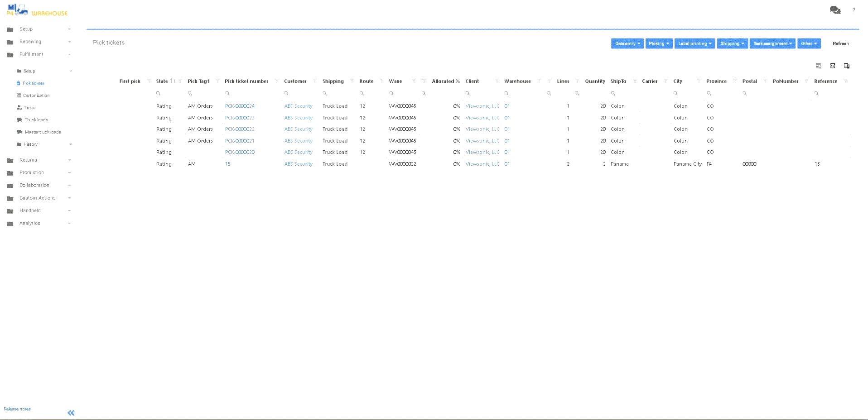Image resolution: width=868 pixels, height=420 pixels.
Task: Collapse the sidebar with double chevron
Action: 71,413
